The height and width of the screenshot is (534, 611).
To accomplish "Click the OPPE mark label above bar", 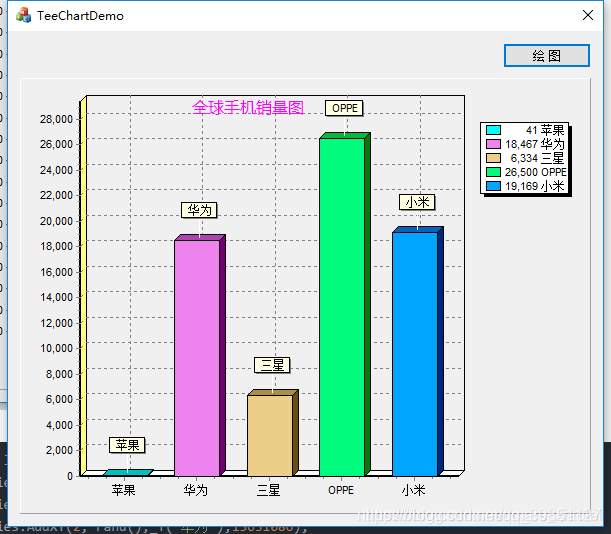I will point(344,108).
